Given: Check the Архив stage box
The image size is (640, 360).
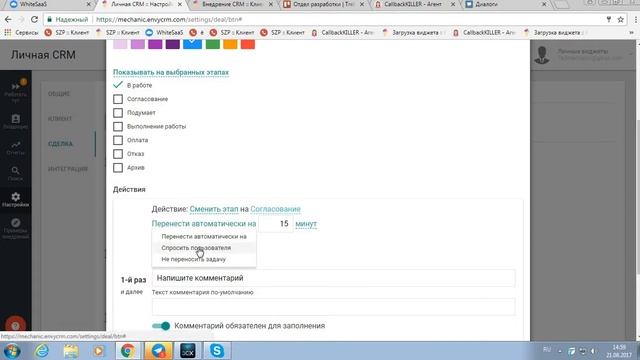Looking at the screenshot, I should (118, 167).
